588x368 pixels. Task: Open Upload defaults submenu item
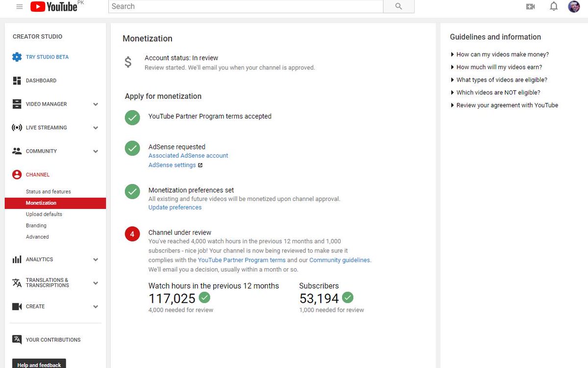click(44, 214)
